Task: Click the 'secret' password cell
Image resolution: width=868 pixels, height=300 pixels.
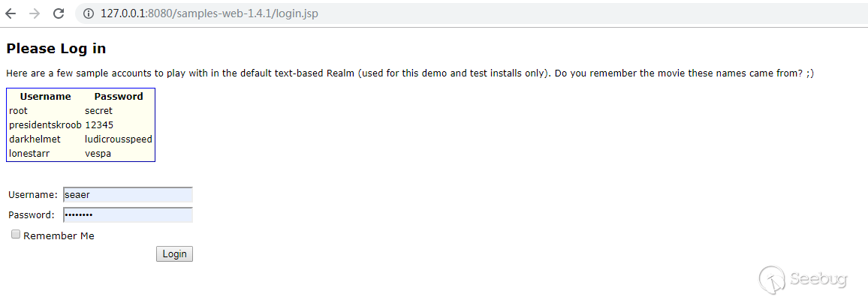Action: pos(98,110)
